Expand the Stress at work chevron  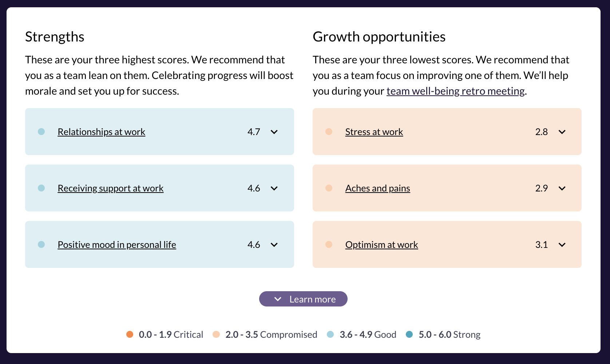562,132
